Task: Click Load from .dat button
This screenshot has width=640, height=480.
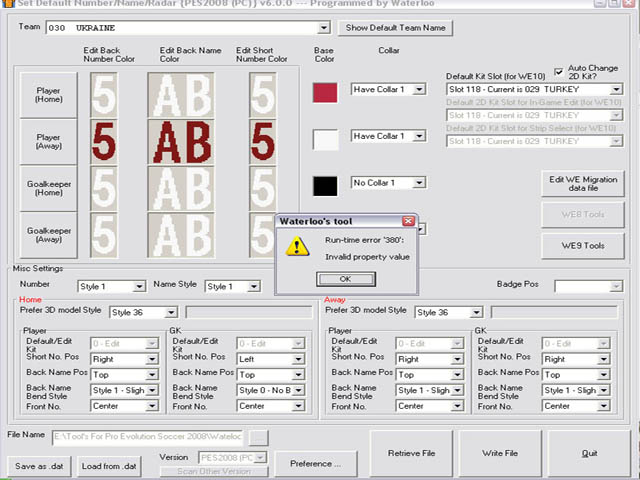Action: (x=109, y=467)
